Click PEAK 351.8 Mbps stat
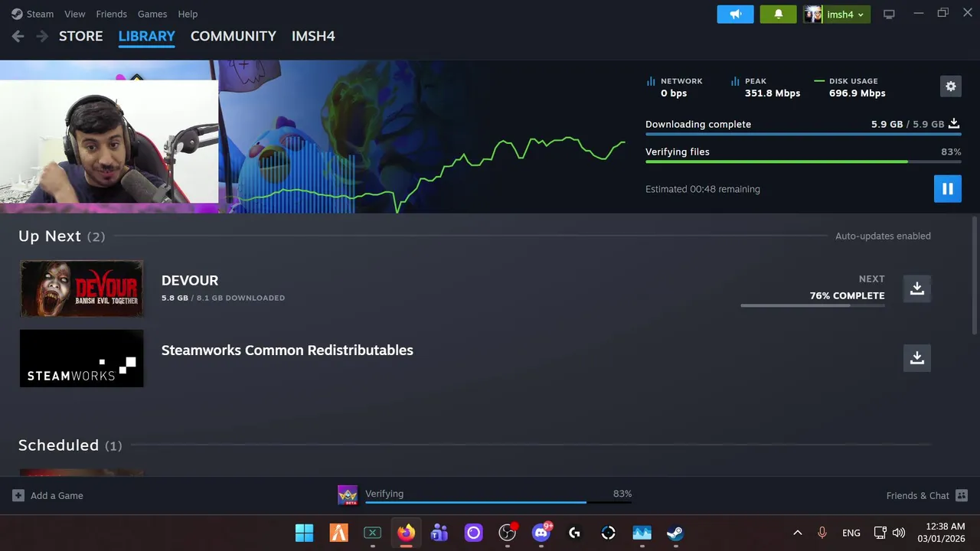 (765, 86)
